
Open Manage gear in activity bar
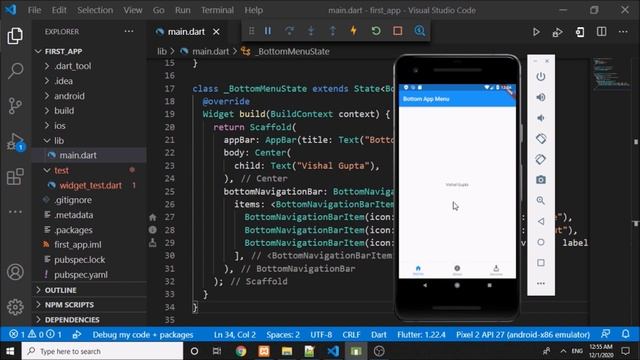(x=15, y=307)
